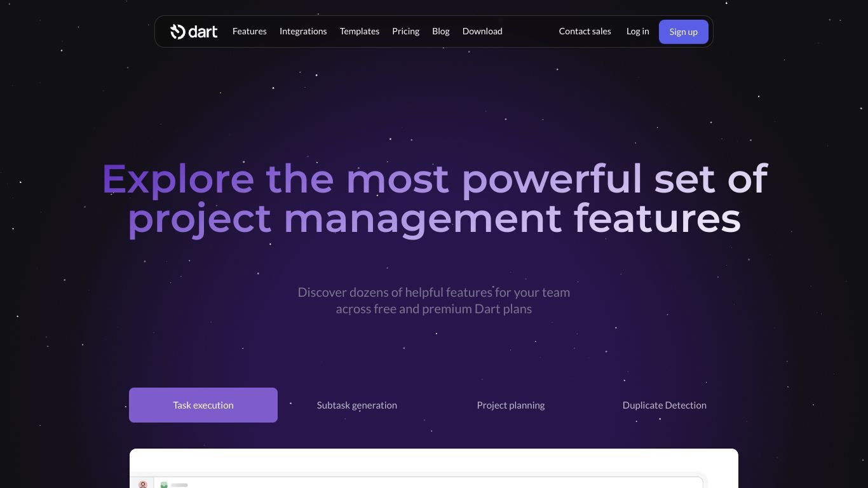Go to the Templates page
The image size is (868, 488).
point(359,31)
